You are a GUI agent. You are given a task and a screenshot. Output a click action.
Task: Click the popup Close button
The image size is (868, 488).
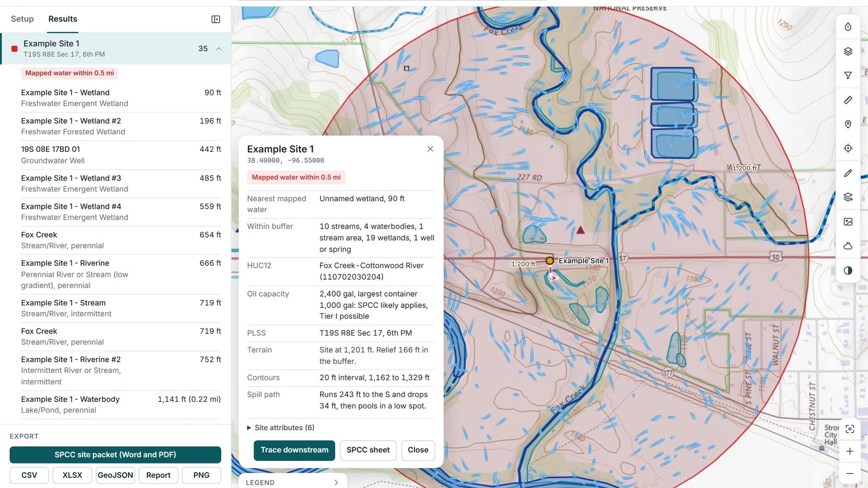(x=418, y=450)
